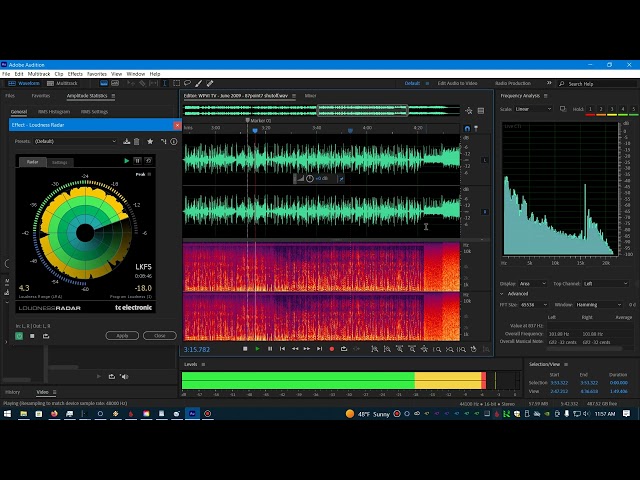Open the Top Channel dropdown
This screenshot has height=480, width=640.
605,283
